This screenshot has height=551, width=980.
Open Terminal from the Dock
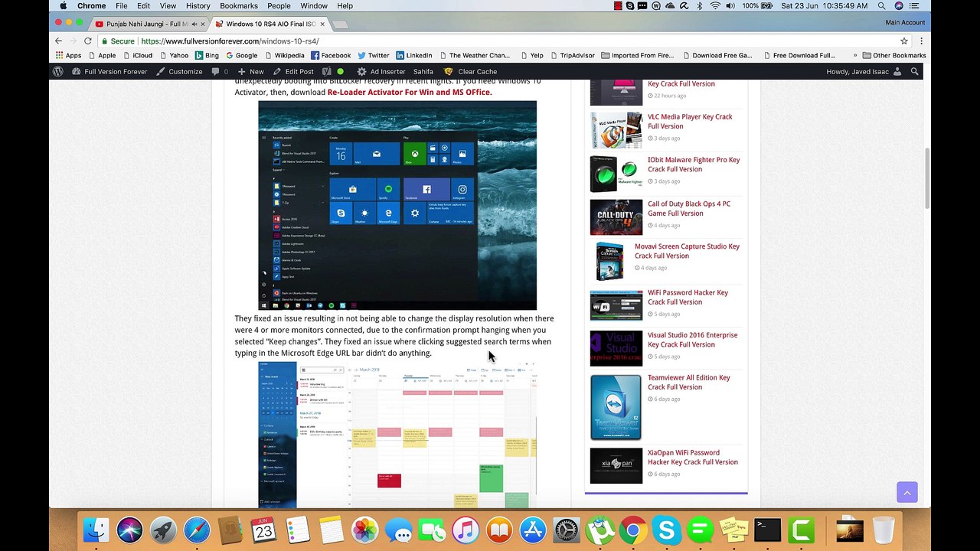click(767, 530)
